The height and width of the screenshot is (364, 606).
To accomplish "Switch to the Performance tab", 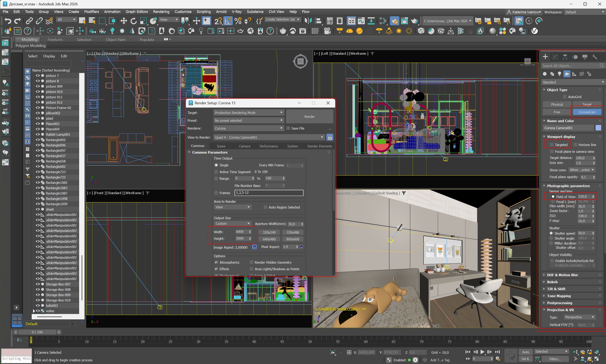I will click(269, 146).
